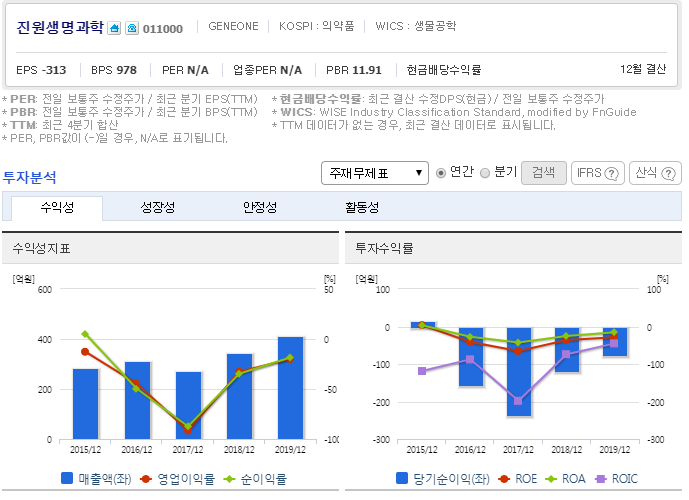Screen dimensions: 689x500
Task: Switch to the 안정성 tab
Action: 260,207
